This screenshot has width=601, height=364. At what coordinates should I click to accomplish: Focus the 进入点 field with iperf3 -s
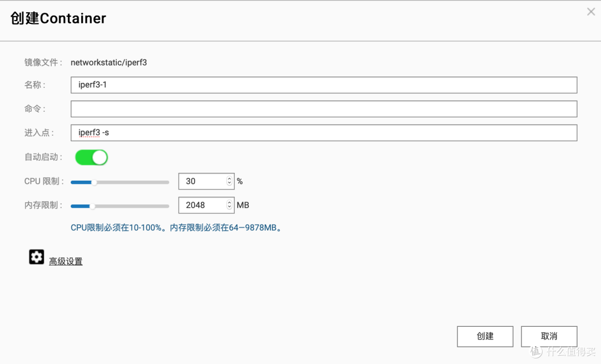click(x=324, y=133)
